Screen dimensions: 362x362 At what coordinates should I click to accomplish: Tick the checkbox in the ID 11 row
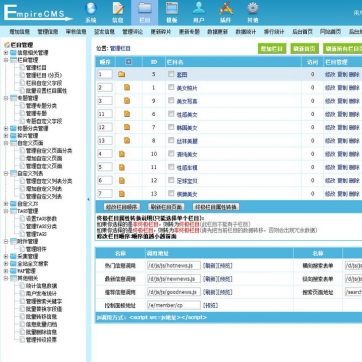[171, 167]
